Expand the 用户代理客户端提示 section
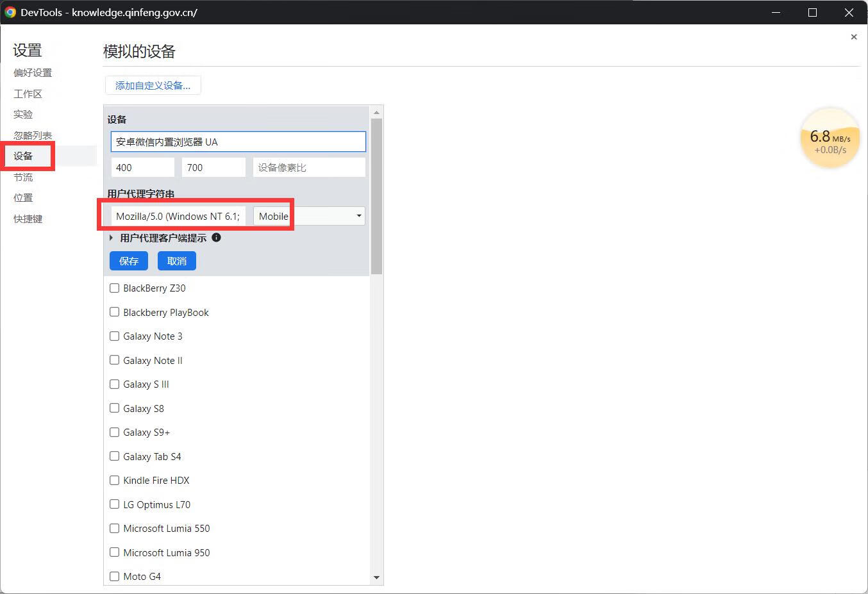The width and height of the screenshot is (868, 594). coord(112,238)
